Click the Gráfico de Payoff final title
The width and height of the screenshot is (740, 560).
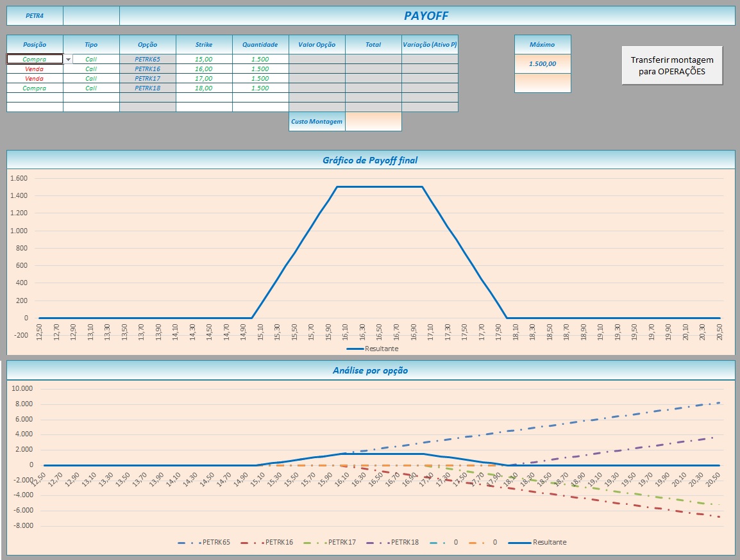[x=370, y=160]
